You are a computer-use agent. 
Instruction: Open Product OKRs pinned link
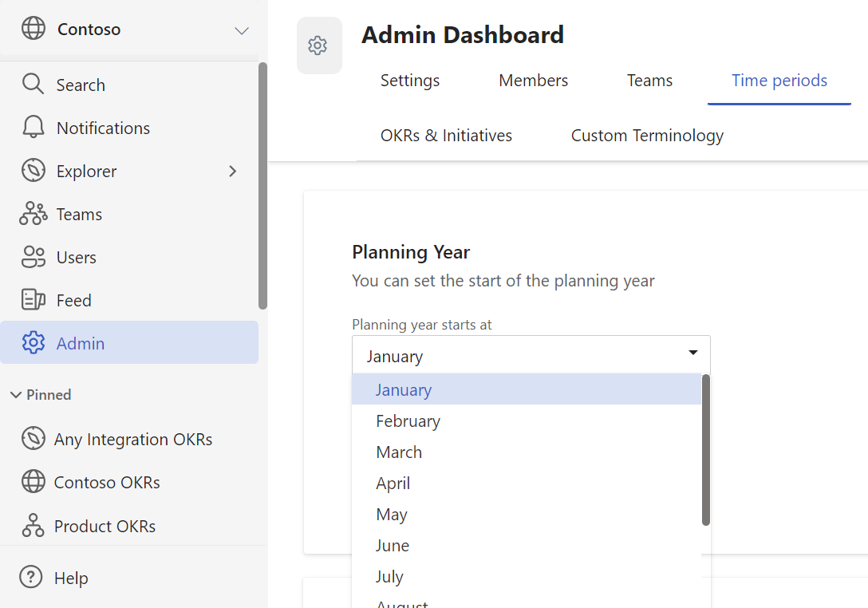point(105,526)
